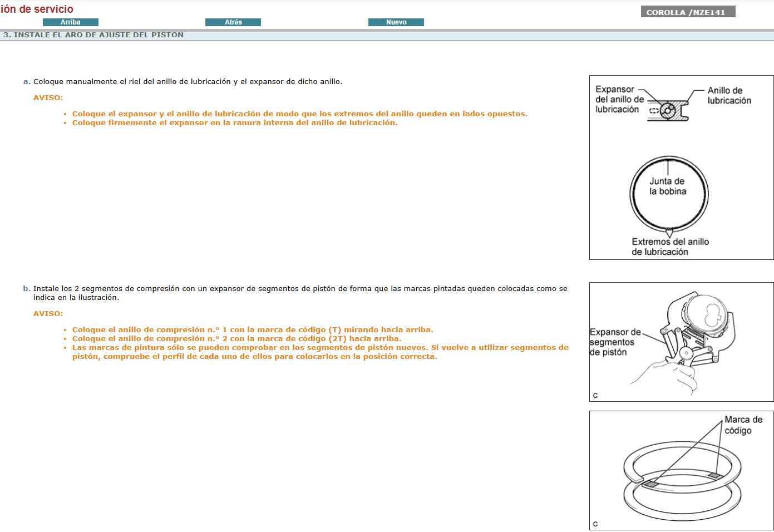Click the 'Expansor de segmentos de pistón' label
Screen dimensions: 774x532
[615, 342]
